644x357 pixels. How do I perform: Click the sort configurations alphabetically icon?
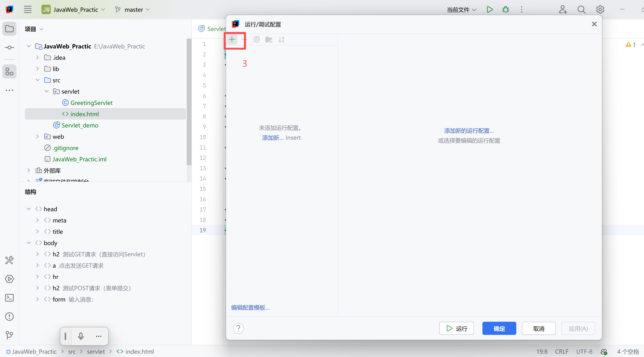(x=281, y=40)
